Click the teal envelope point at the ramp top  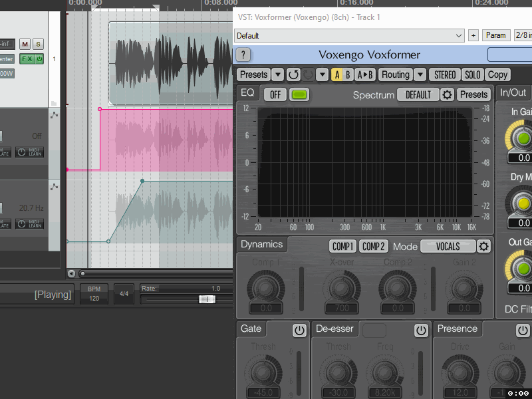coord(142,181)
